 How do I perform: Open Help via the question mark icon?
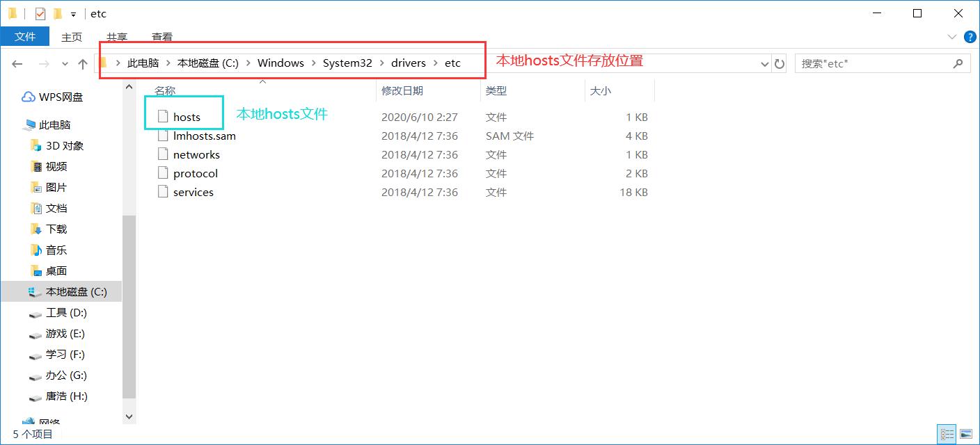point(970,37)
